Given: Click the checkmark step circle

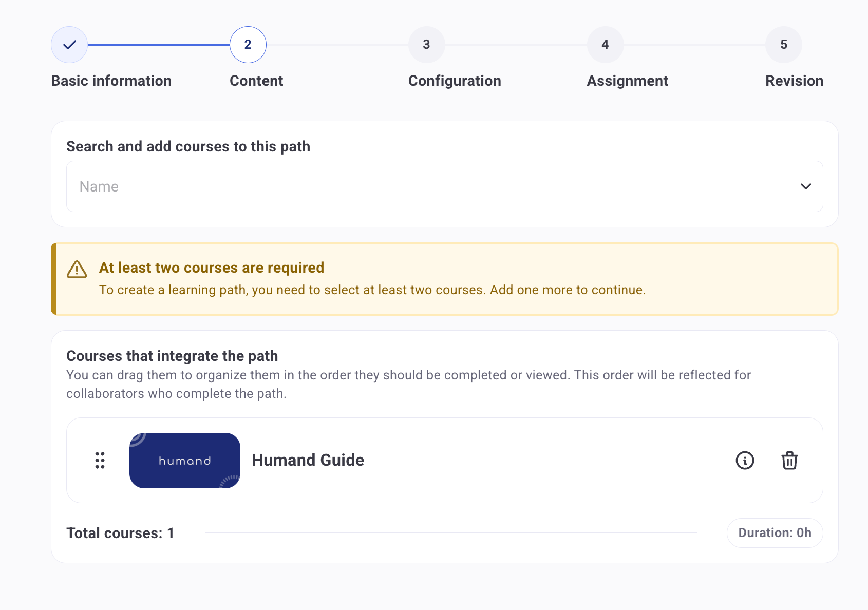Looking at the screenshot, I should point(69,45).
